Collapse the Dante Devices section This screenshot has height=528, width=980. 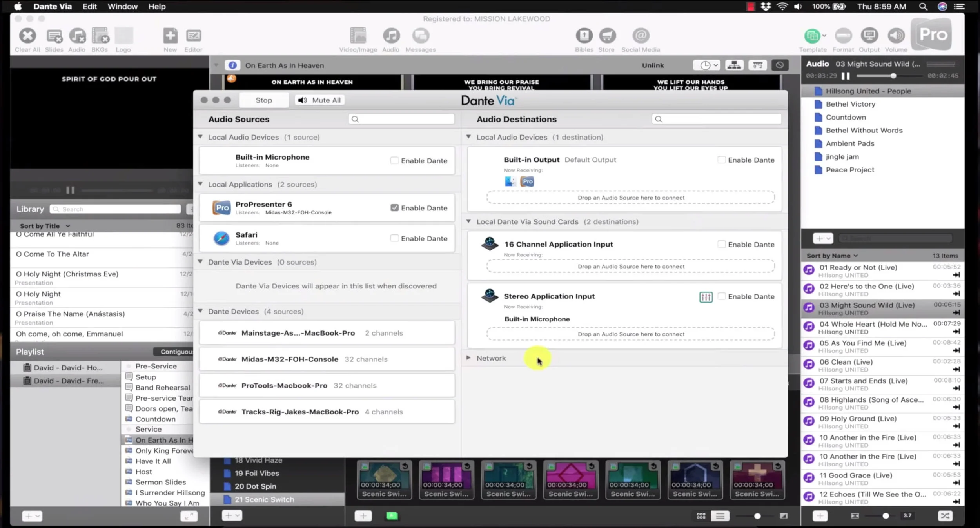click(200, 311)
